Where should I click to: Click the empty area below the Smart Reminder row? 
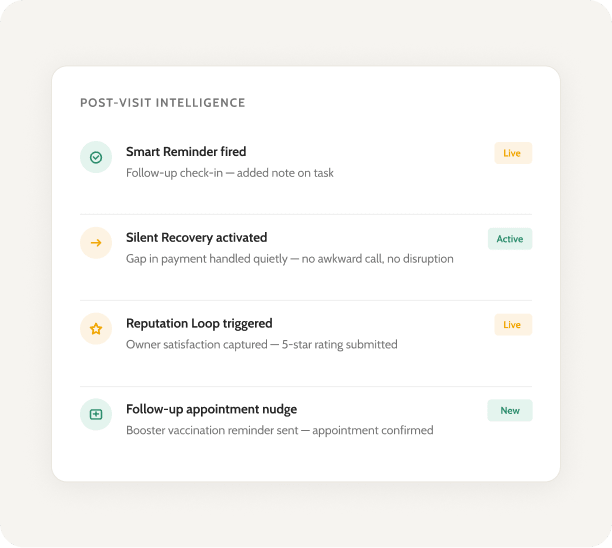point(306,197)
